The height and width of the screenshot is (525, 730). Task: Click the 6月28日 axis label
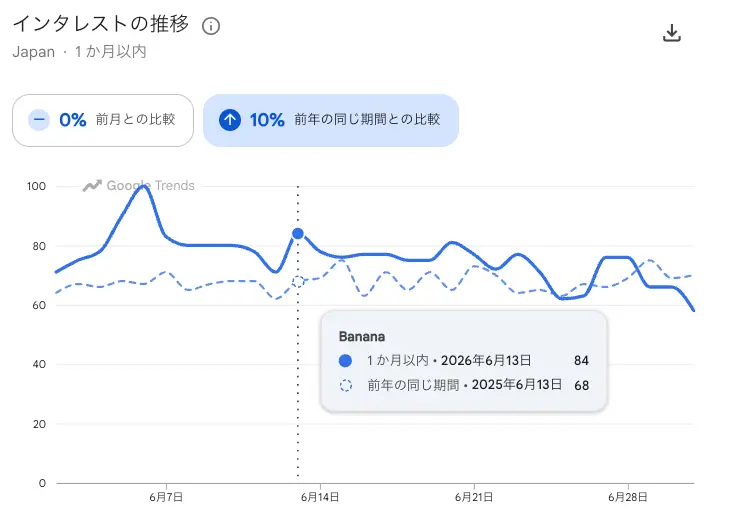(x=628, y=497)
